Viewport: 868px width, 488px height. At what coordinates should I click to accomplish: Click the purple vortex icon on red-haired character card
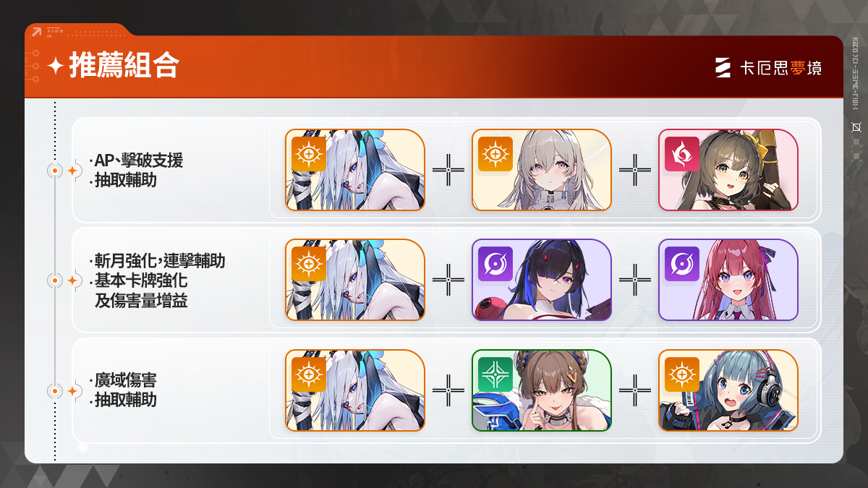(x=682, y=264)
